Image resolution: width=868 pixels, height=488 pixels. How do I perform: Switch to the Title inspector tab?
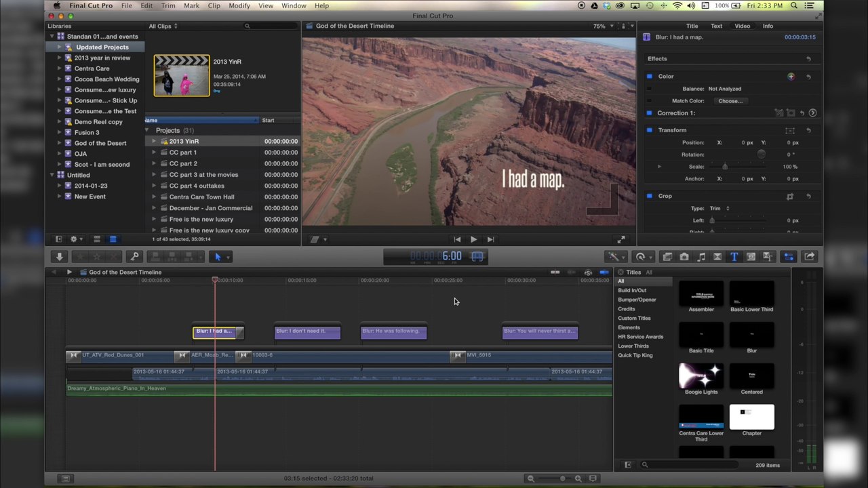tap(692, 26)
